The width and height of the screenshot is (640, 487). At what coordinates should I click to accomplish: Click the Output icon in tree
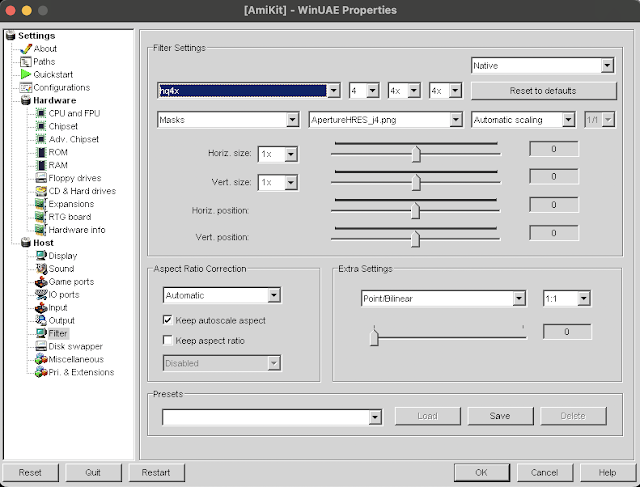coord(41,320)
